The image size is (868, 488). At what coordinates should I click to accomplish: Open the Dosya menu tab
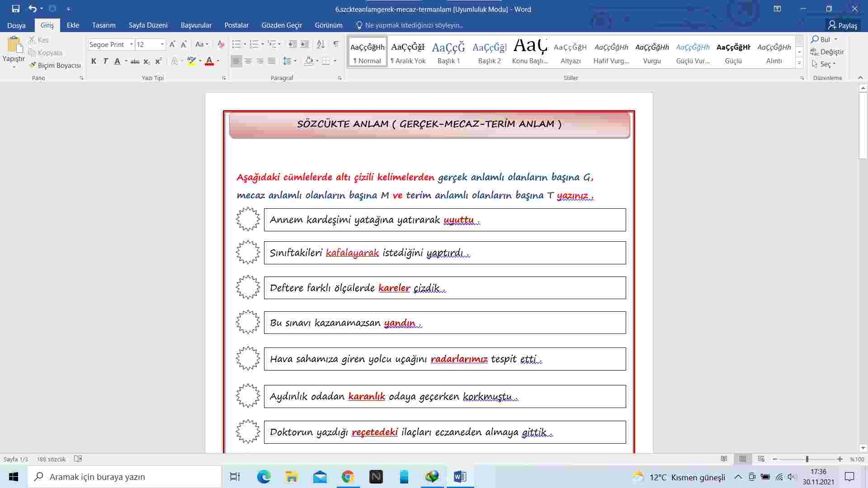click(x=16, y=25)
